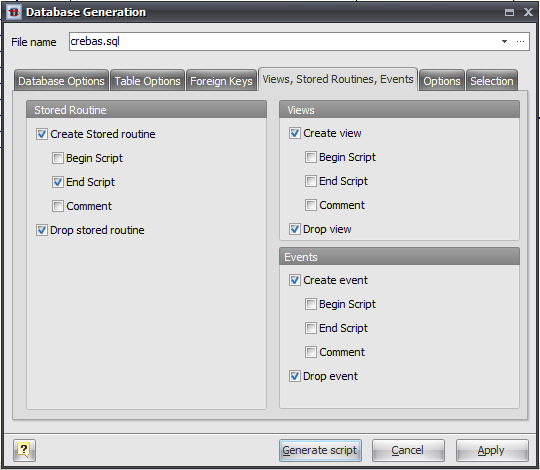540x470 pixels.
Task: Toggle Drop view checkbox
Action: [295, 229]
